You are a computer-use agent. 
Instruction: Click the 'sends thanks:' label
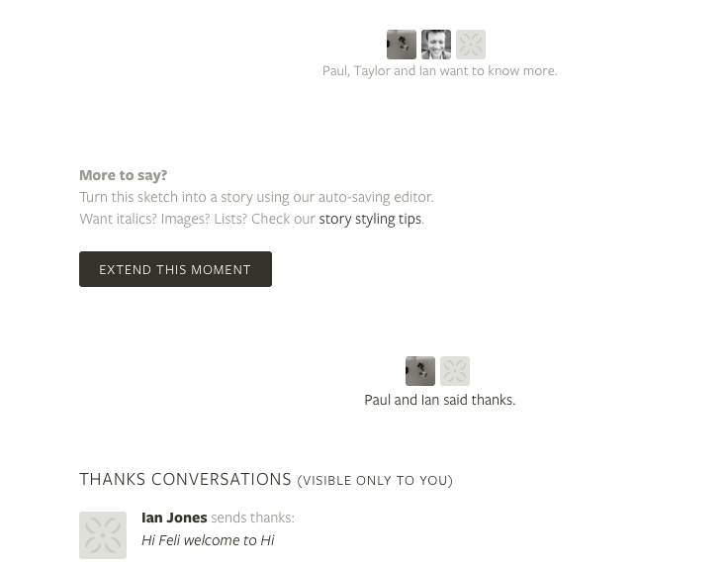click(252, 518)
